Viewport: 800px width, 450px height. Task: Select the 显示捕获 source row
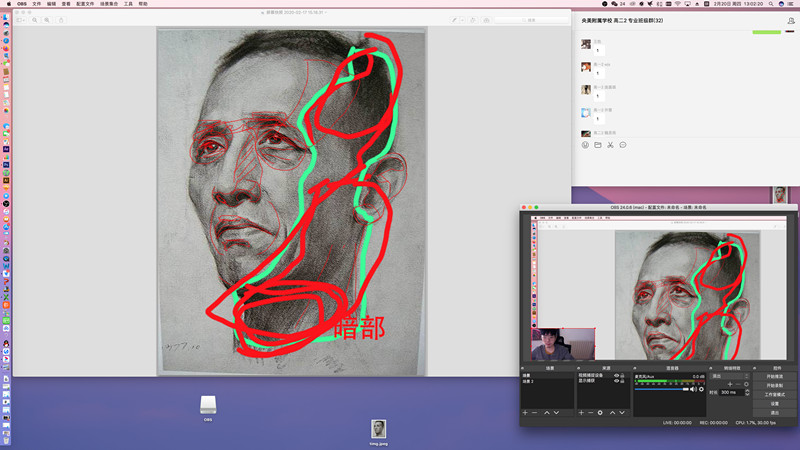pyautogui.click(x=603, y=381)
